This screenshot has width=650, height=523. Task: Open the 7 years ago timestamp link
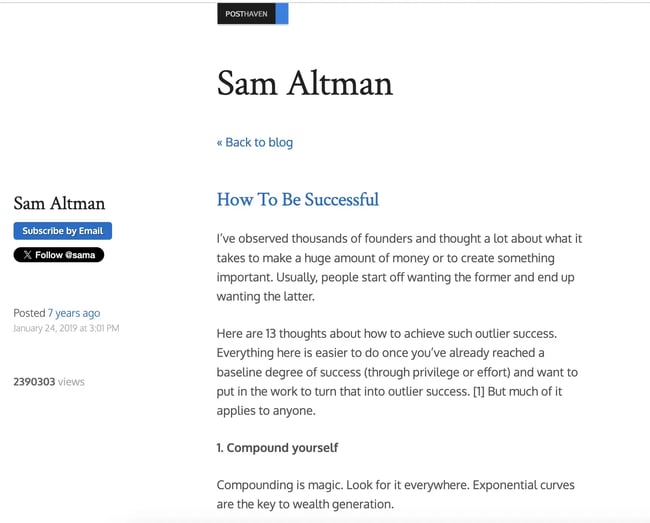click(74, 313)
